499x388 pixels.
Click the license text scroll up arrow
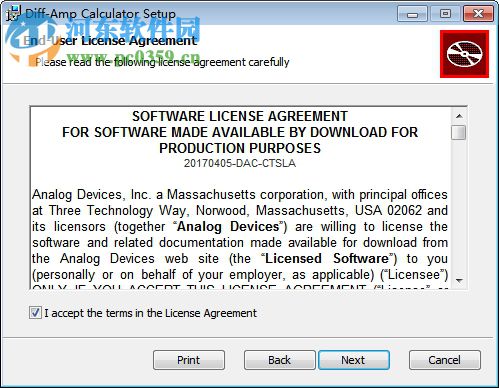(459, 116)
